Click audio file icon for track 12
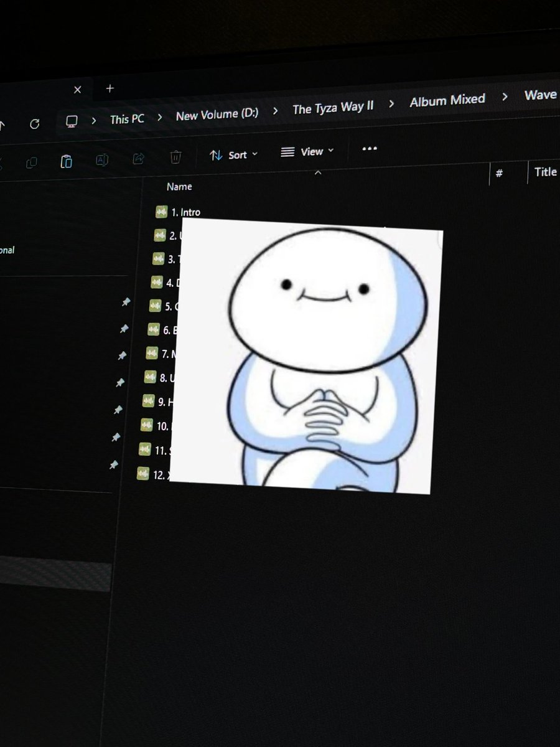This screenshot has width=560, height=747. pos(142,473)
